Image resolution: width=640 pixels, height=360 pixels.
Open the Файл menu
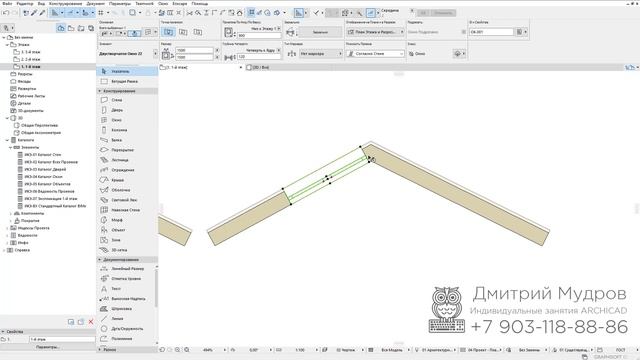[x=7, y=3]
